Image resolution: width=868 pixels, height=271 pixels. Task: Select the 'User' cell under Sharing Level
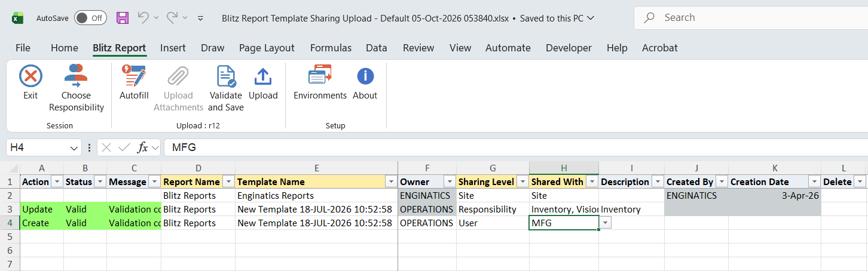tap(493, 223)
